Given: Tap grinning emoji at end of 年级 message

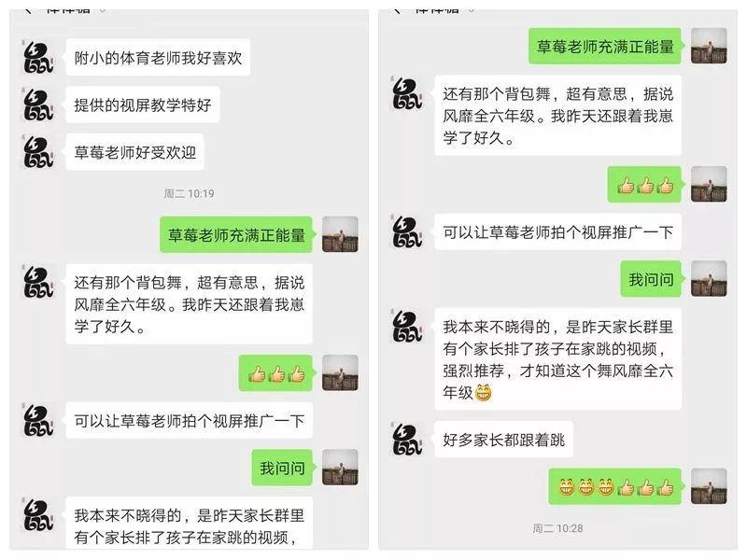Looking at the screenshot, I should click(x=483, y=393).
